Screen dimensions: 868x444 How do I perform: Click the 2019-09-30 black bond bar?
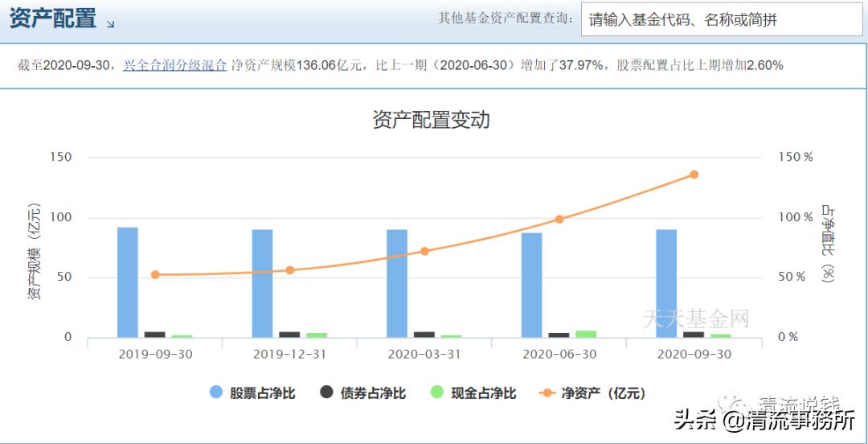click(155, 335)
